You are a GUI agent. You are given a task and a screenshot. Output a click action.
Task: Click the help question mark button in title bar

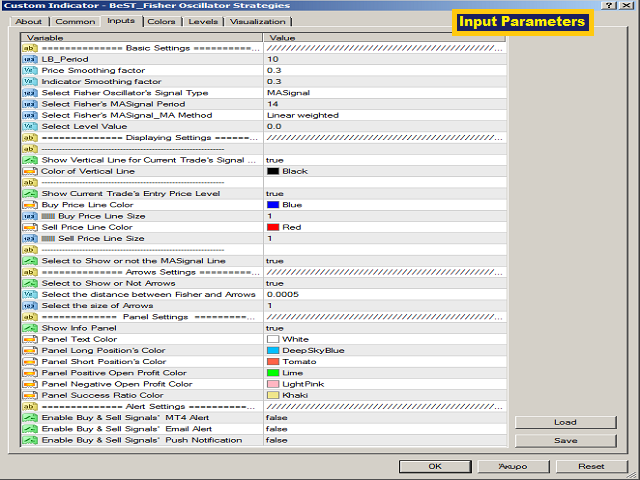[609, 5]
